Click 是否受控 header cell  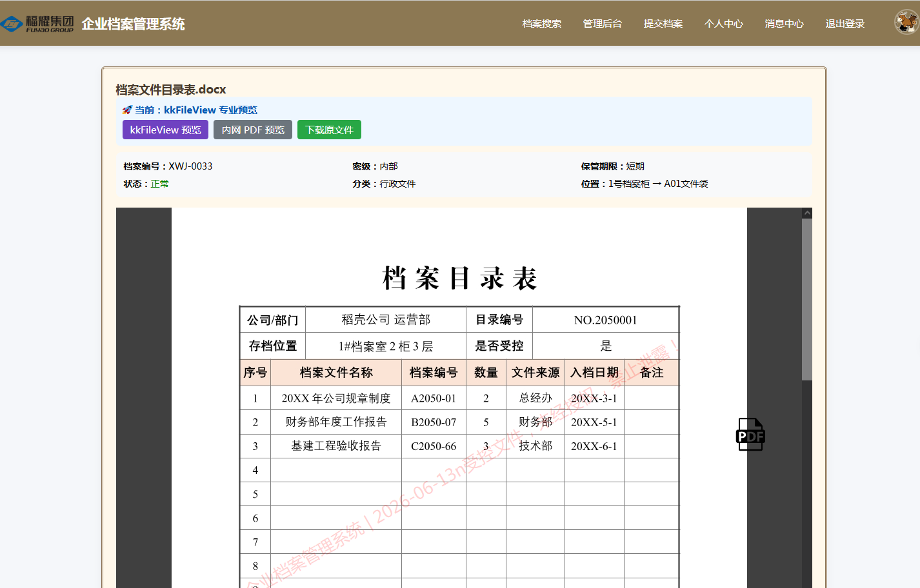pos(499,346)
